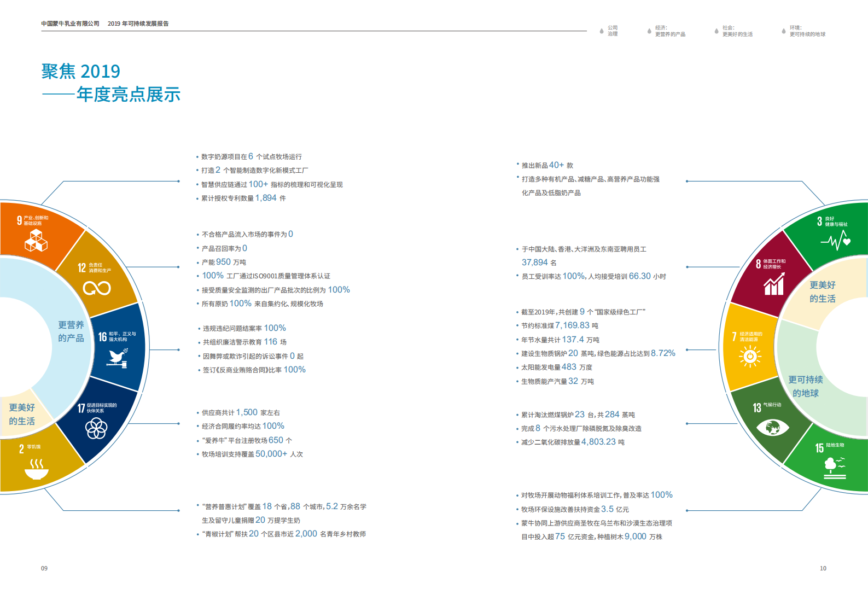Click the 产品召回率为 0 line
This screenshot has width=868, height=589.
click(x=224, y=248)
